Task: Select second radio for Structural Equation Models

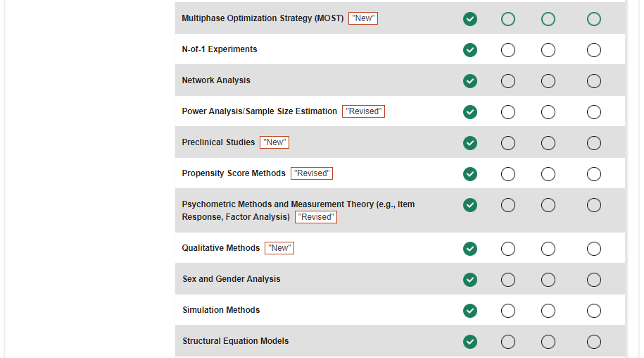Action: (x=508, y=342)
